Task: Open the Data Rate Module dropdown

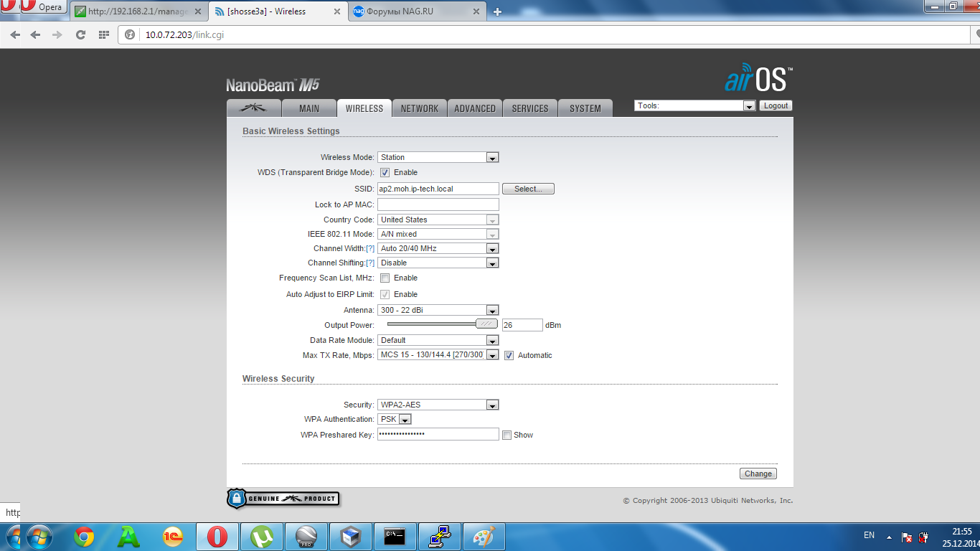Action: pos(438,340)
